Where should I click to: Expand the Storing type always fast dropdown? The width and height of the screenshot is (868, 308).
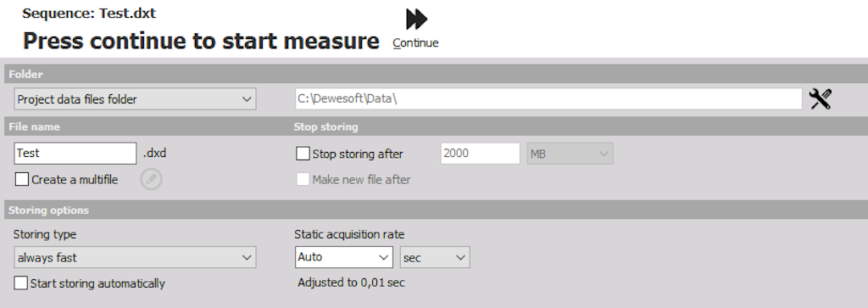(135, 258)
